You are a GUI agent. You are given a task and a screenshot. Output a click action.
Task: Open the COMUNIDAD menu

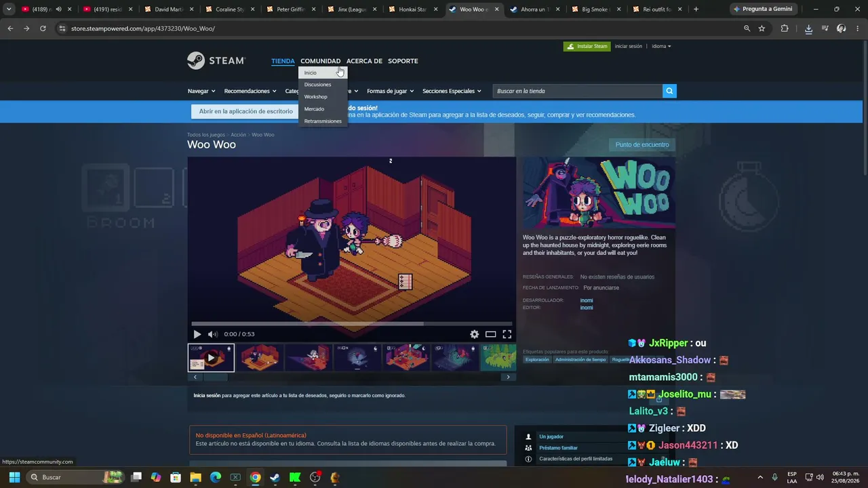(x=321, y=61)
